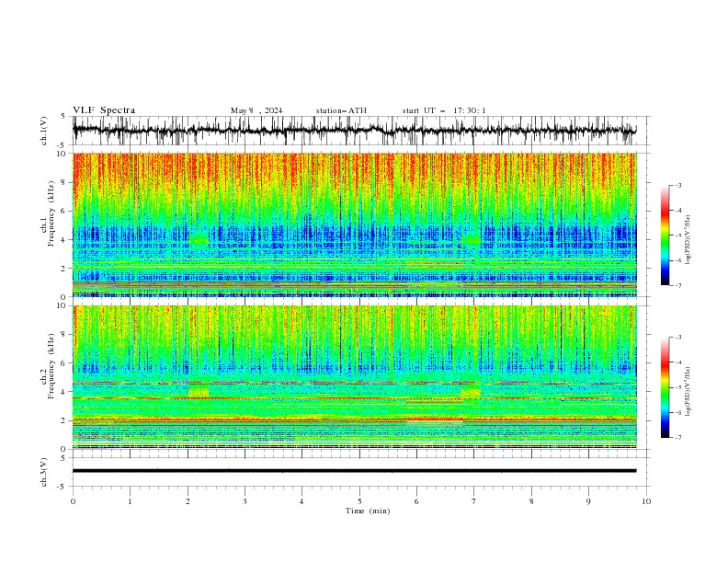Click the "ch.3(V)" axis label

click(44, 472)
